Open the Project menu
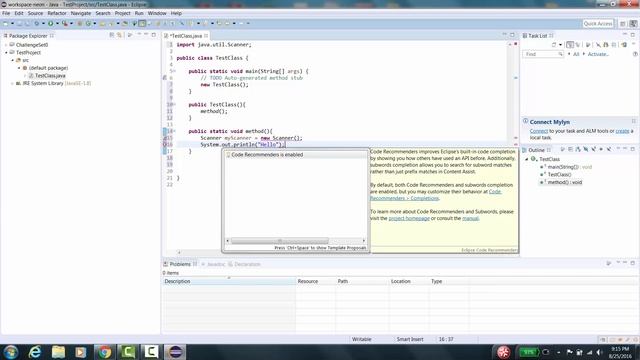Screen dimensions: 640x360 pos(122,13)
